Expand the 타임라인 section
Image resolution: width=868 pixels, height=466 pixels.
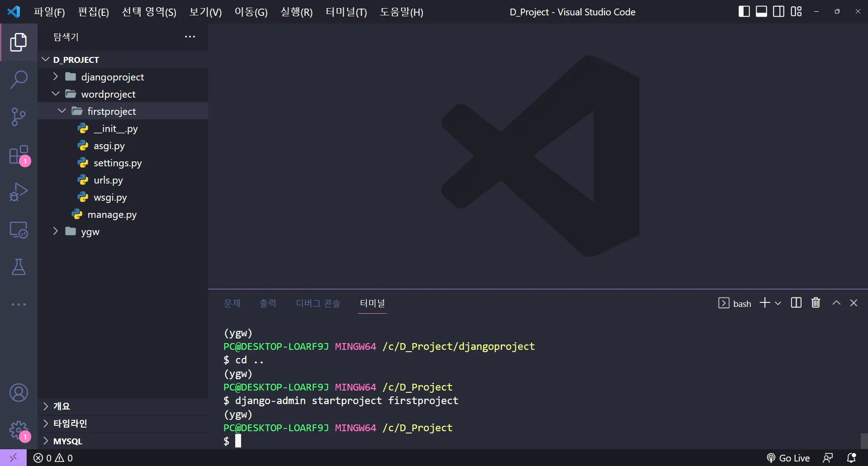(123, 424)
